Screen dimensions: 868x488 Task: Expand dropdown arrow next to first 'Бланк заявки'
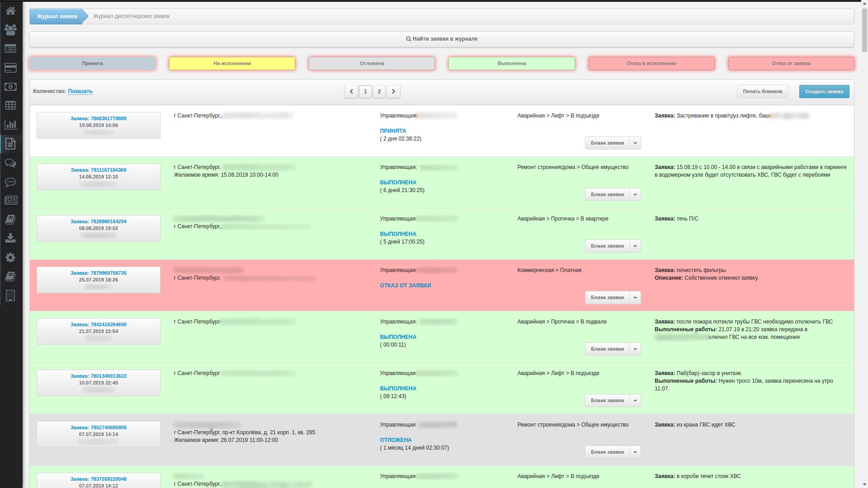(x=635, y=143)
